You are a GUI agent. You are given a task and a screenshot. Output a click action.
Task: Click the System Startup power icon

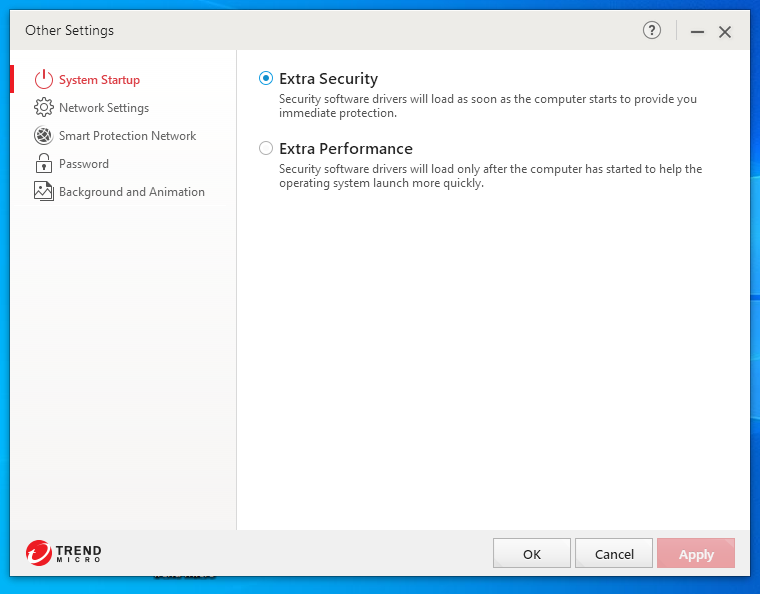tap(43, 80)
